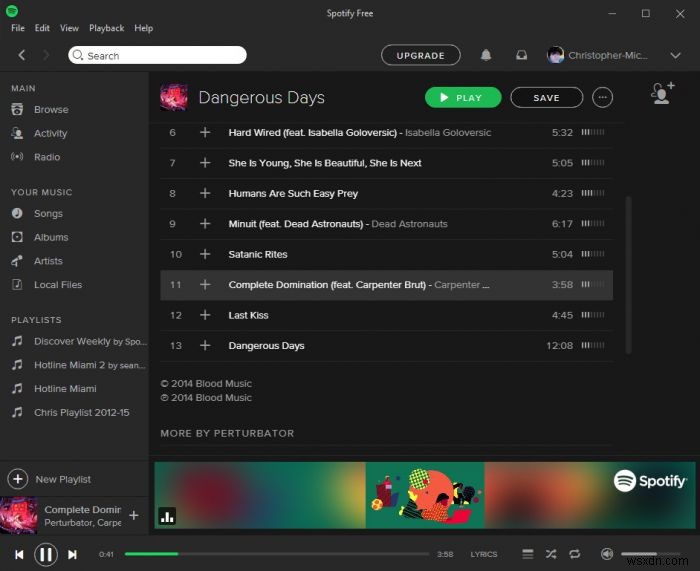This screenshot has width=700, height=571.
Task: Open the Playback menu
Action: tap(106, 28)
